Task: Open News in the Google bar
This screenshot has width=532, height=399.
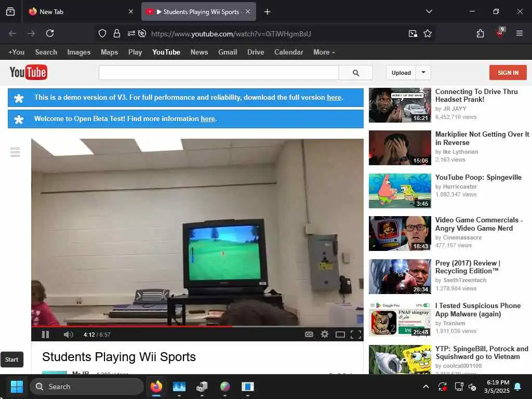Action: click(199, 52)
